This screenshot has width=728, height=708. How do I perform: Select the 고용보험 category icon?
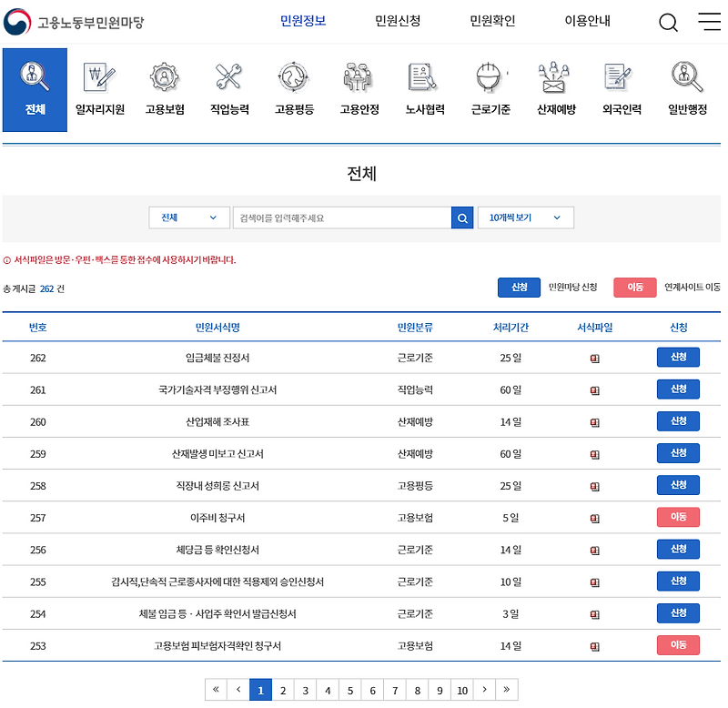pos(166,88)
